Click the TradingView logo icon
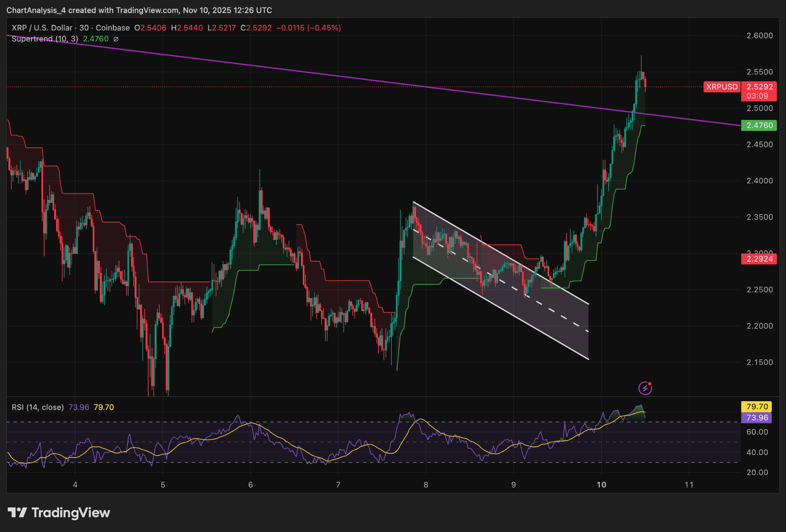 coord(17,512)
